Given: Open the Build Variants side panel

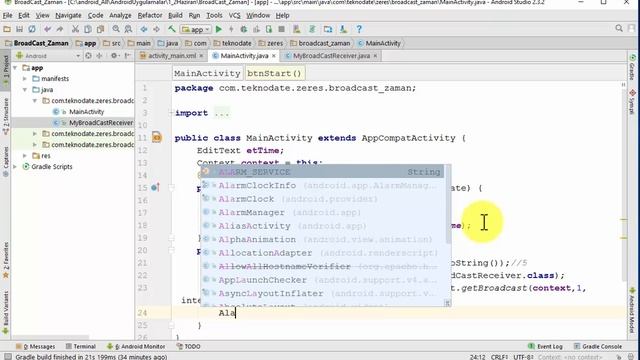Looking at the screenshot, I should (5, 312).
